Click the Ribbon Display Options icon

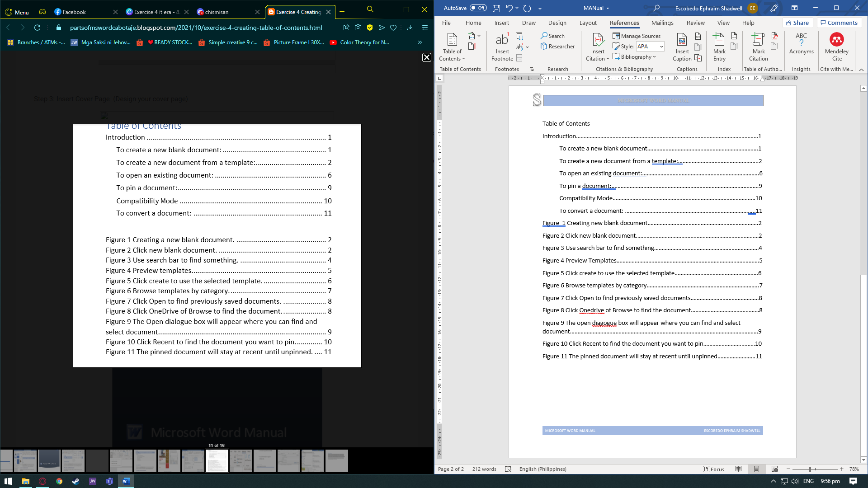(x=794, y=8)
